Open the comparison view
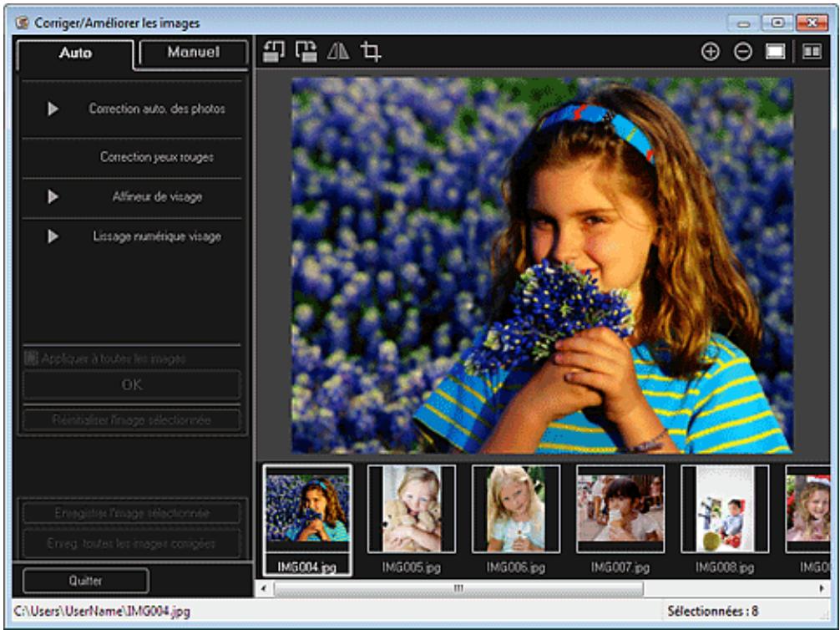Viewport: 840px width, 630px height. 813,52
